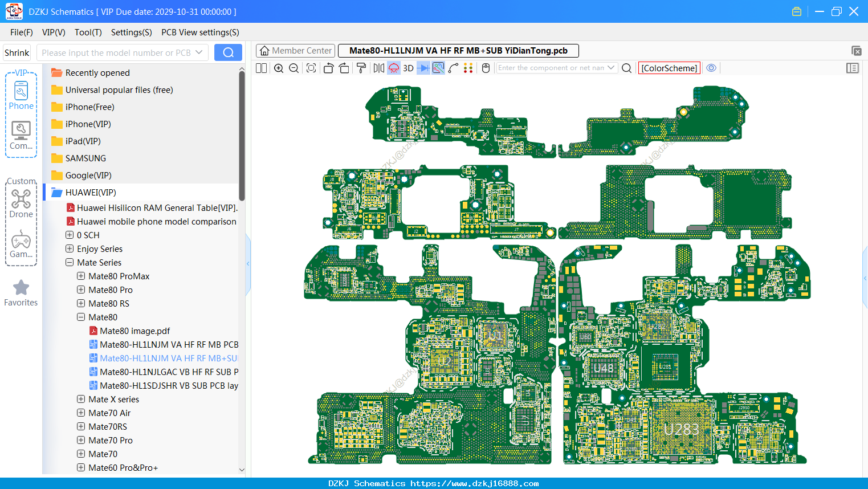Screen dimensions: 868x489
Task: Open Huawei Hisilicon RAM General Table PDF
Action: click(152, 207)
